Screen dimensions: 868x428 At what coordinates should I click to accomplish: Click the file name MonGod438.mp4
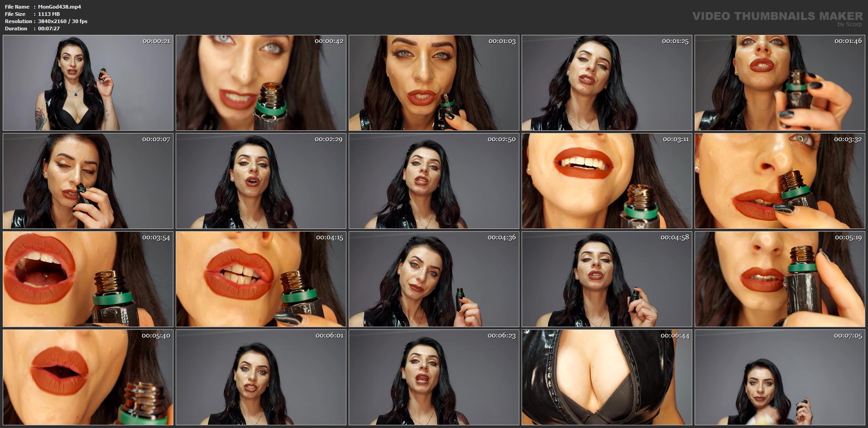[60, 7]
